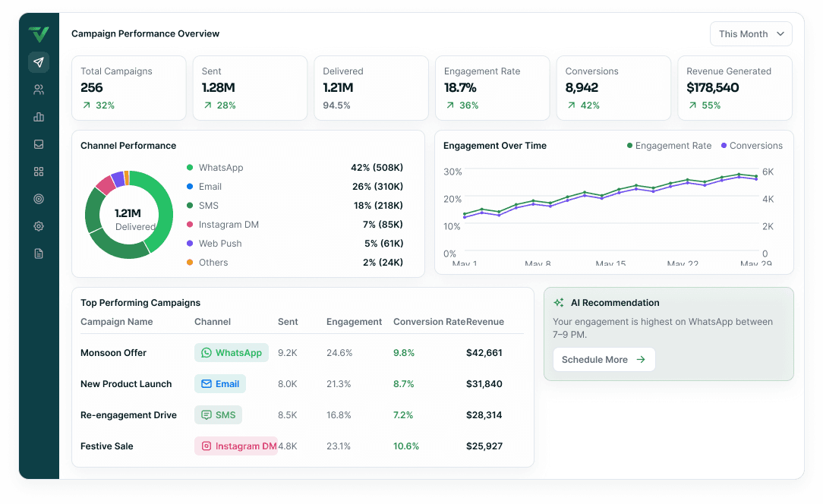The width and height of the screenshot is (823, 504).
Task: Click the 42% (508K) WhatsApp value
Action: (377, 168)
